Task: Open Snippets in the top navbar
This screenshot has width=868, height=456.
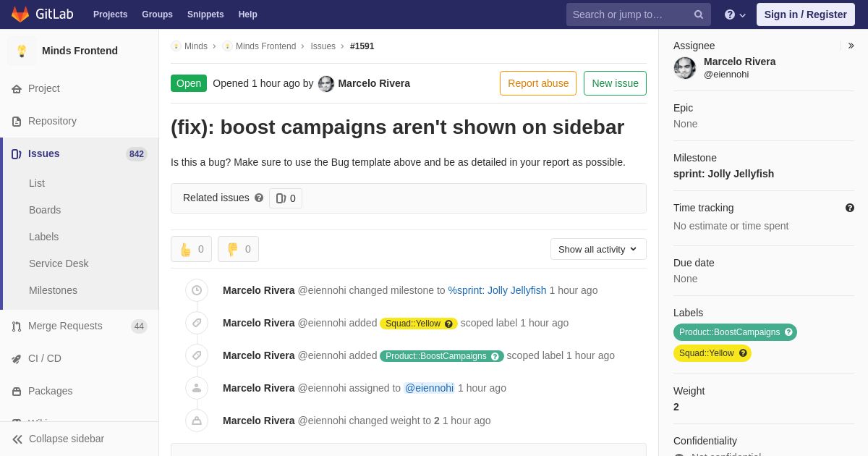Action: point(205,14)
